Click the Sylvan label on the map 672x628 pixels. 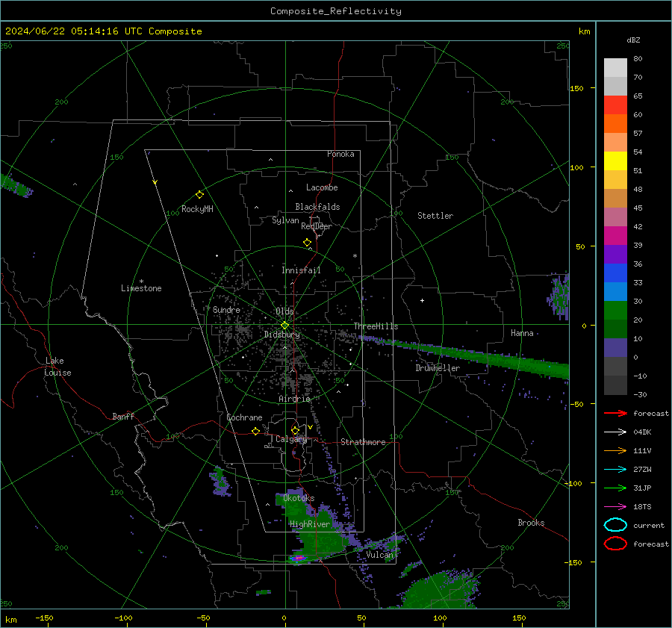point(285,220)
